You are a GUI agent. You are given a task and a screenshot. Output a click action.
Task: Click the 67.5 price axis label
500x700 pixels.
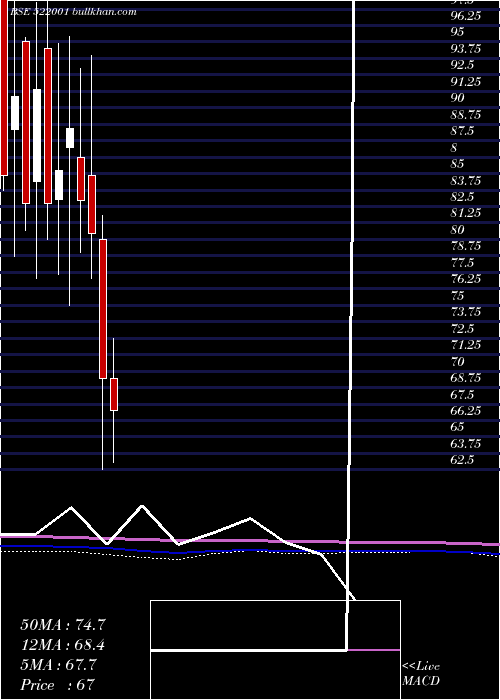pos(462,395)
